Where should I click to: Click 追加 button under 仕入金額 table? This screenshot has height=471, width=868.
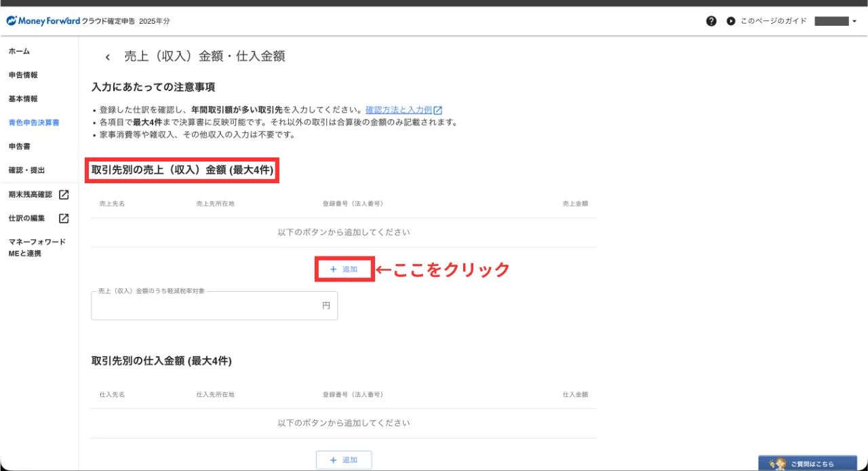pos(344,460)
